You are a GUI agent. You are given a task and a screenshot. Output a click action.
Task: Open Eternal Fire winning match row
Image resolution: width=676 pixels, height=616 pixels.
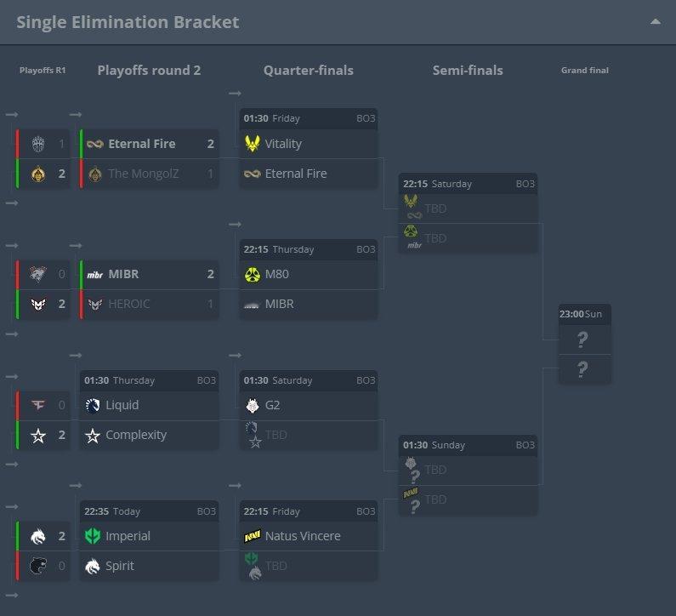click(x=149, y=144)
